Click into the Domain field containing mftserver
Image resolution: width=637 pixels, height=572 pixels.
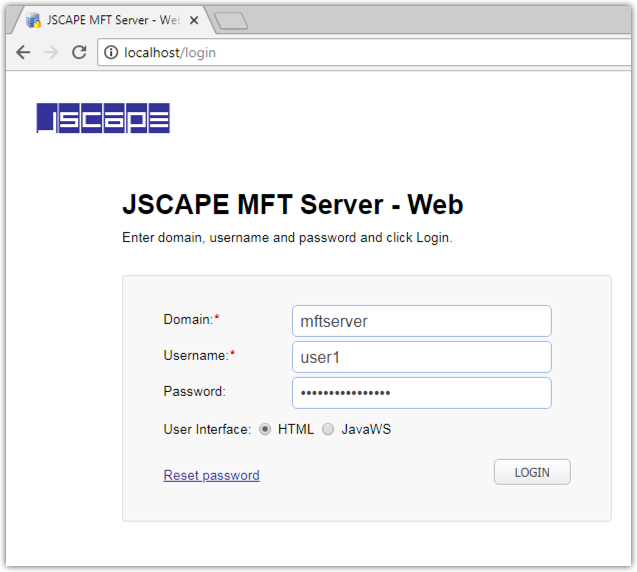click(421, 321)
